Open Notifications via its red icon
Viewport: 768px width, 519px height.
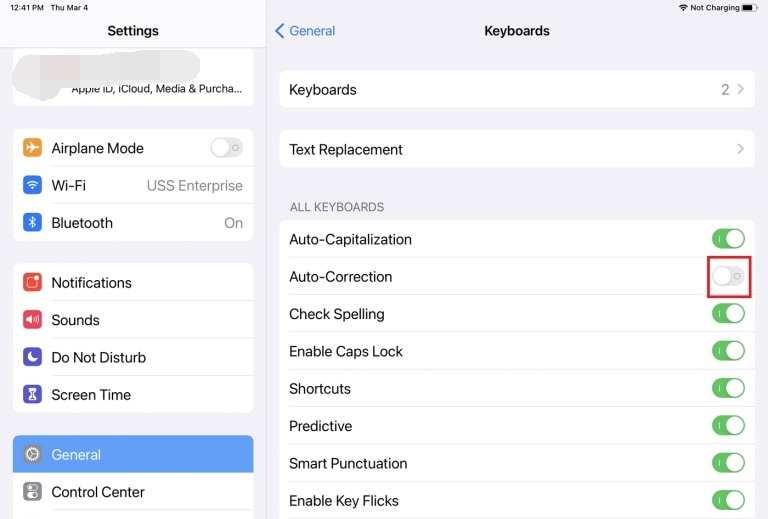(33, 283)
